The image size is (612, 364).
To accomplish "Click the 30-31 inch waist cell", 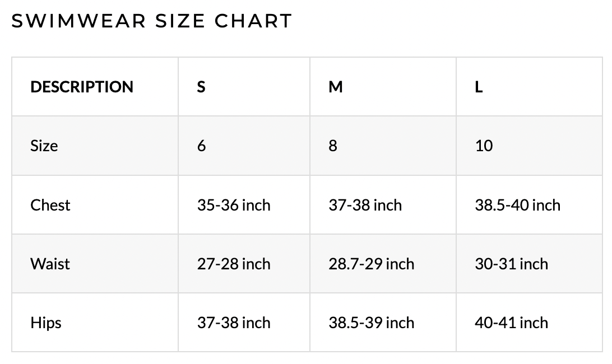I will pos(511,264).
